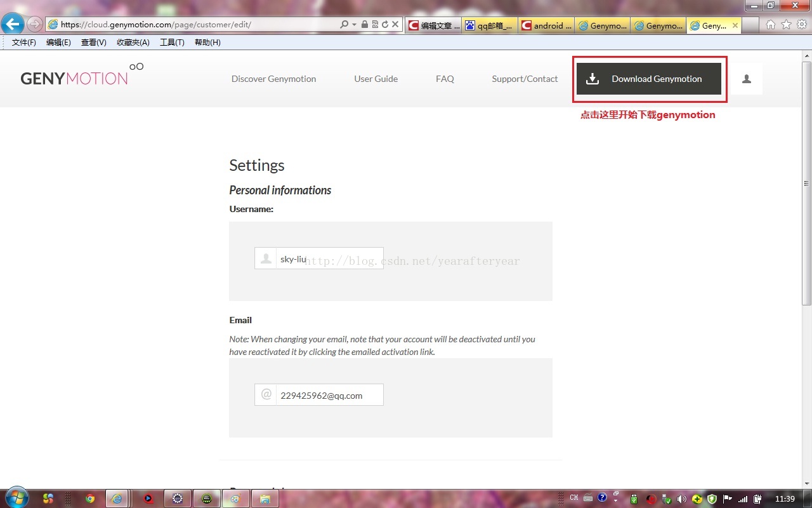This screenshot has width=812, height=508.
Task: Open the 帮助(H) menu
Action: [x=207, y=43]
